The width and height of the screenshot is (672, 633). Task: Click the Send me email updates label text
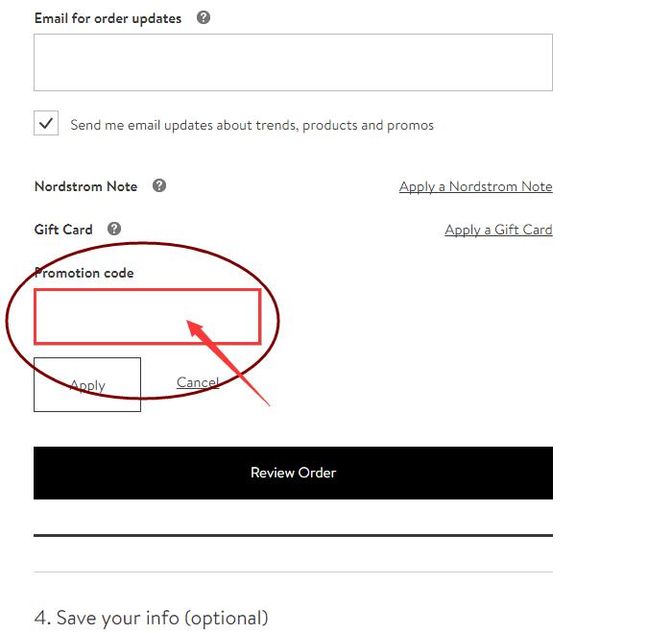[252, 125]
